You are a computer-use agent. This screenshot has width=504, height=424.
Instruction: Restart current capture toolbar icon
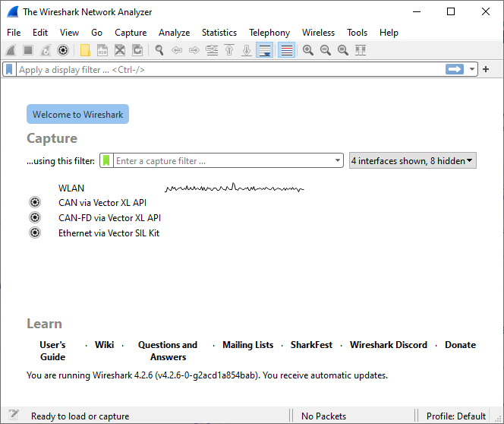(x=46, y=50)
